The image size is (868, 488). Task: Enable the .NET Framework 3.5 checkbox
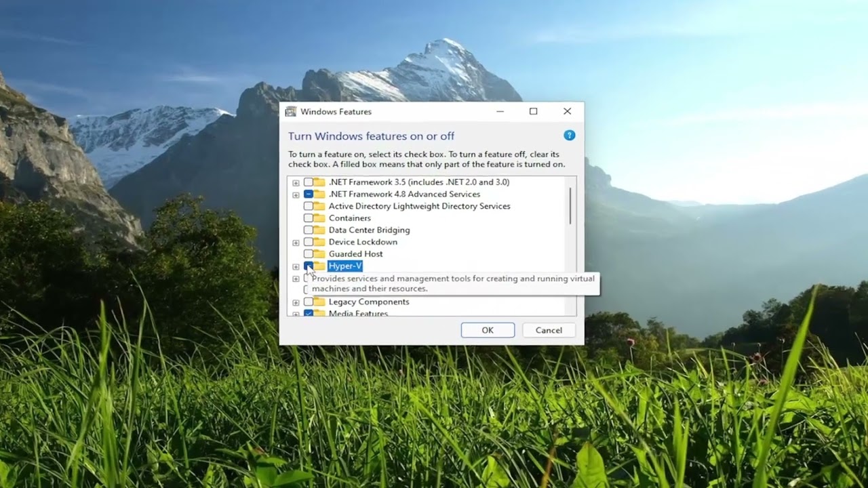point(309,182)
